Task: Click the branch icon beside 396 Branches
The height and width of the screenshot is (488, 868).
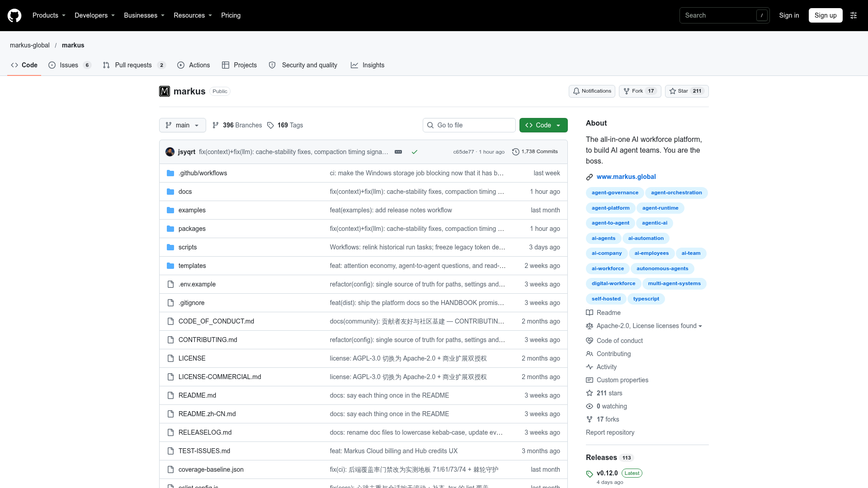Action: point(216,125)
